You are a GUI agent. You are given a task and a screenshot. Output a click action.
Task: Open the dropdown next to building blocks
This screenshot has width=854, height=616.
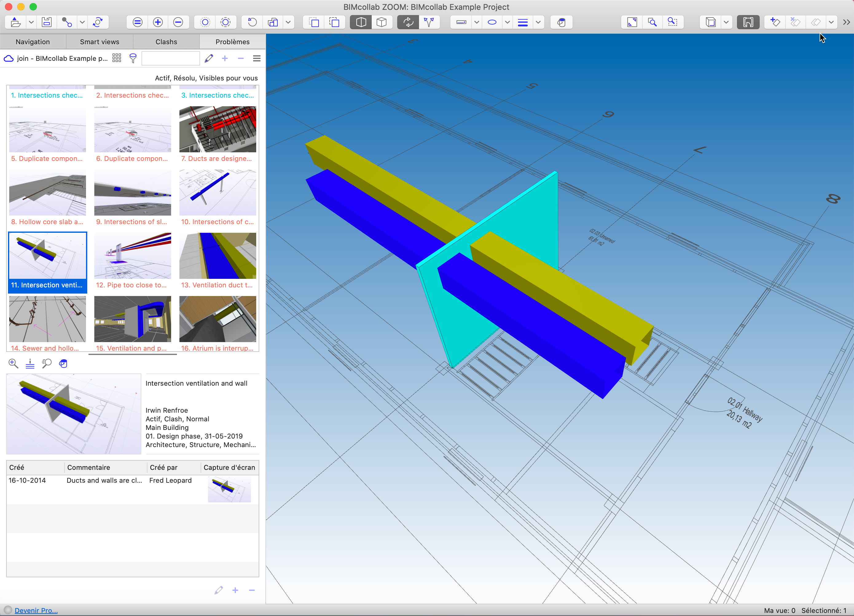point(288,22)
